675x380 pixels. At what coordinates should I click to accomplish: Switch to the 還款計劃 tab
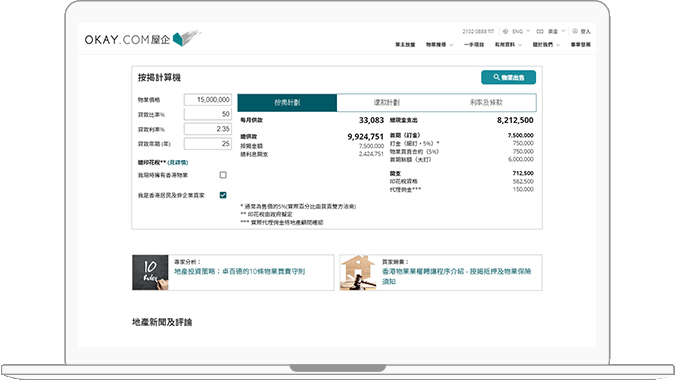[x=387, y=102]
